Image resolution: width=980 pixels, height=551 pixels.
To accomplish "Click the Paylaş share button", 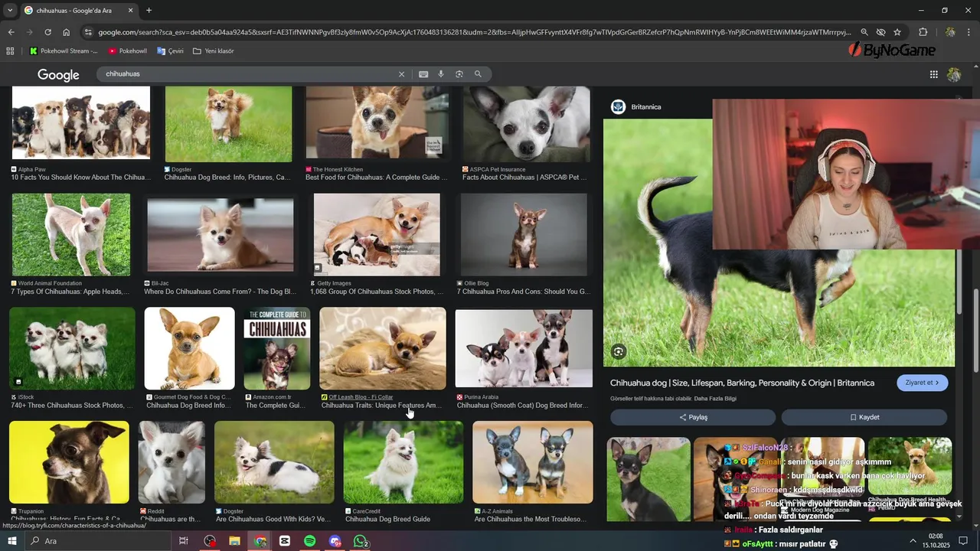I will tap(693, 417).
